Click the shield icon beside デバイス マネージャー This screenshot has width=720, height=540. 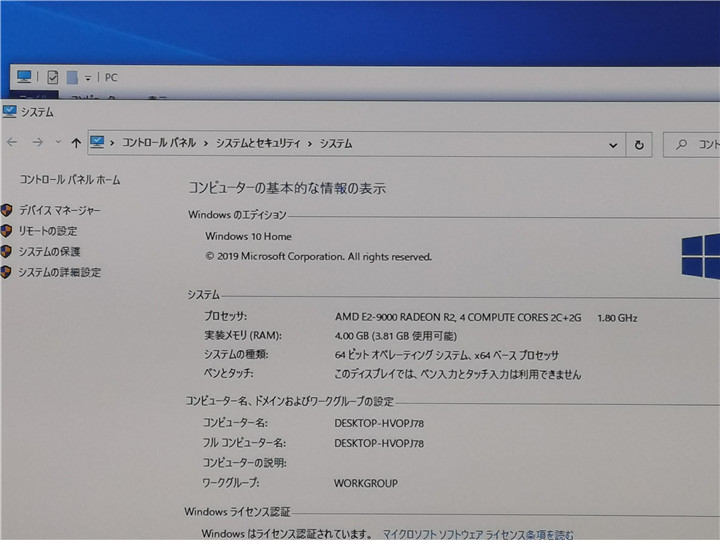pos(6,210)
